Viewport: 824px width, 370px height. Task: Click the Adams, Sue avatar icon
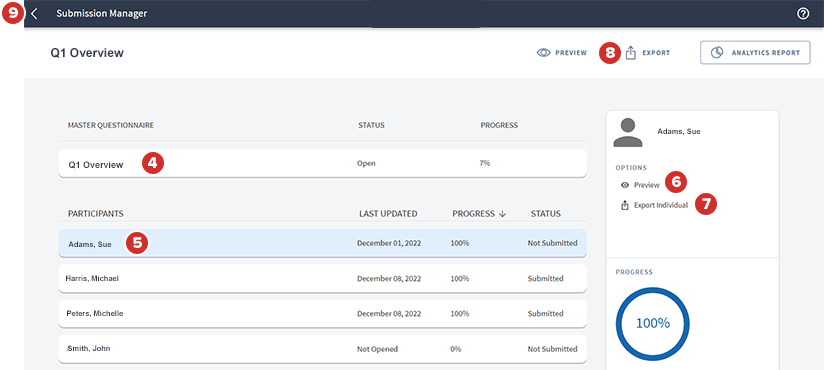coord(628,132)
